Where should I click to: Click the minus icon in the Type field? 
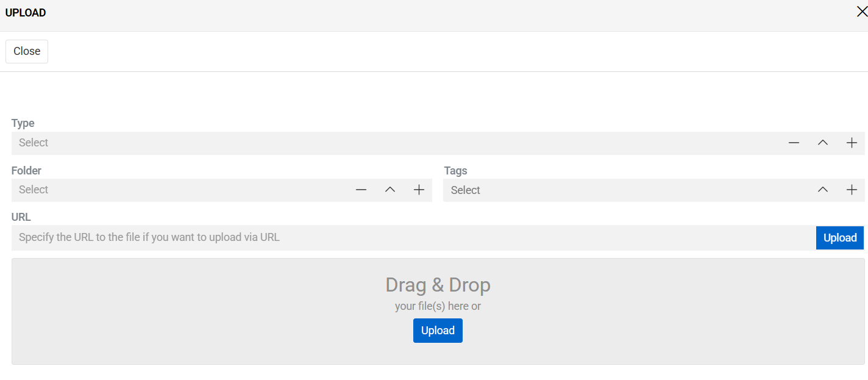click(794, 142)
